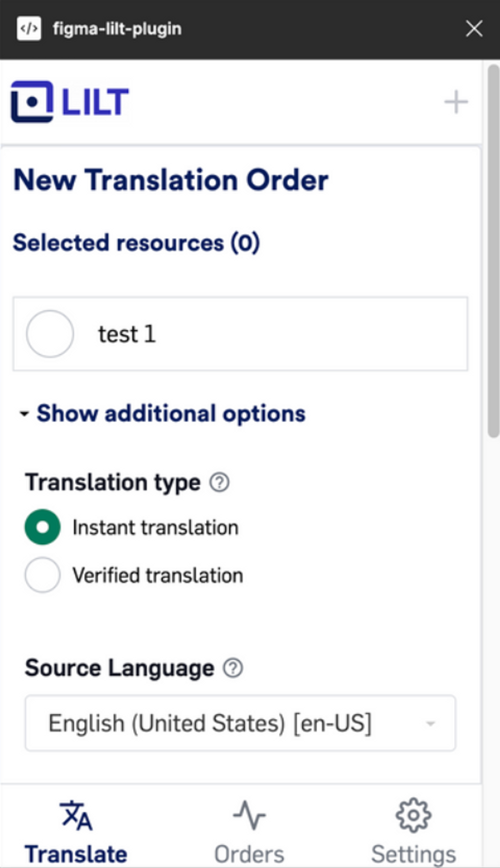Collapse Show additional options triangle
The image size is (500, 868).
pos(24,413)
